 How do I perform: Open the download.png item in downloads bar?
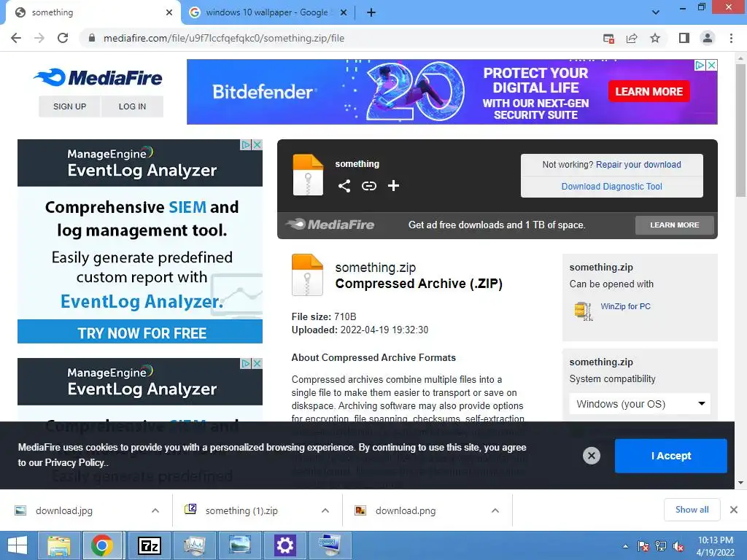[405, 510]
